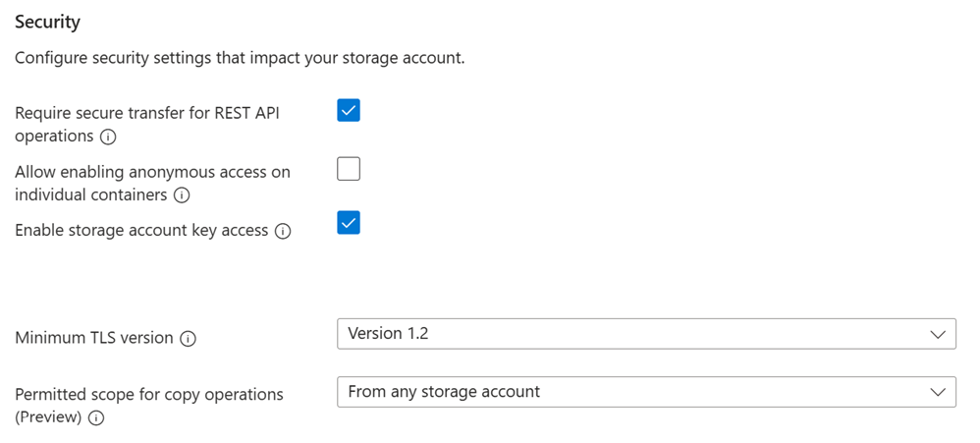Viewport: 980px width, 443px height.
Task: Click chevron on From any storage account field
Action: click(938, 392)
